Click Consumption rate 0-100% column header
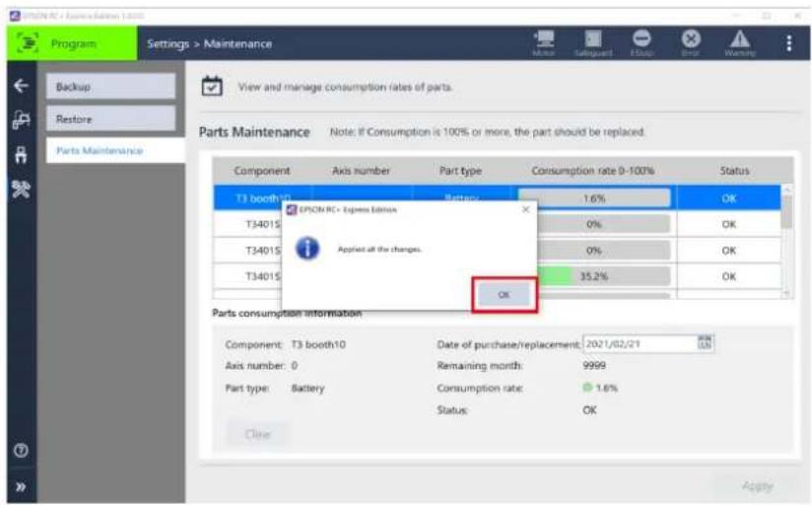The image size is (812, 505). pyautogui.click(x=593, y=171)
